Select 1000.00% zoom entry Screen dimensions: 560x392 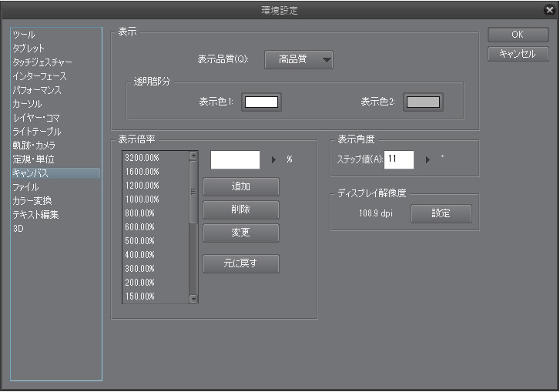point(156,199)
